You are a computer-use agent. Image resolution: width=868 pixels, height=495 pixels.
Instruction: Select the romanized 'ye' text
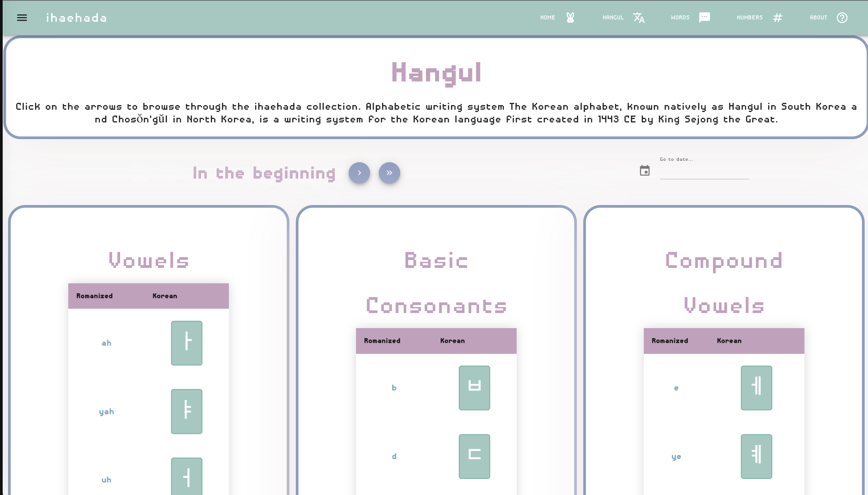676,457
